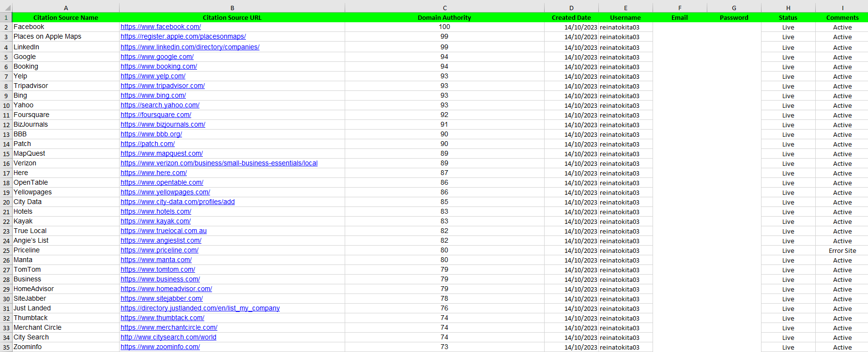Click the "SiteJabber" name cell
Image resolution: width=868 pixels, height=352 pixels.
pos(66,299)
